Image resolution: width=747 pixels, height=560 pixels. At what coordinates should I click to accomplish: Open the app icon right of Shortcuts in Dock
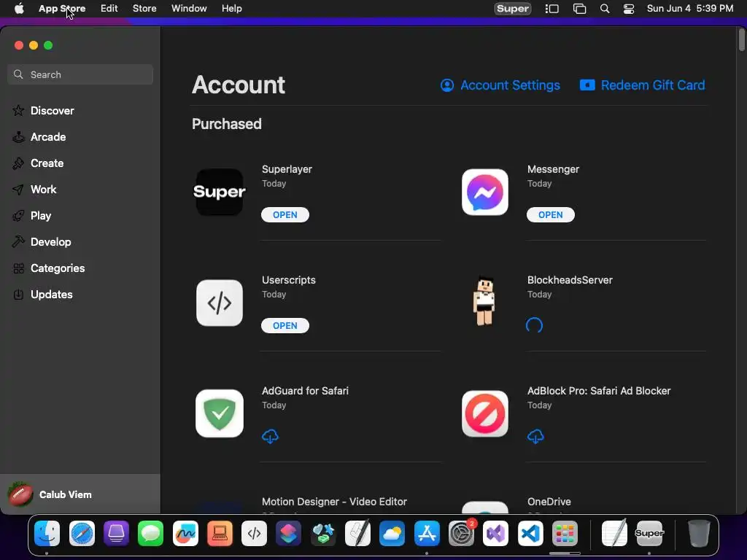(x=323, y=533)
